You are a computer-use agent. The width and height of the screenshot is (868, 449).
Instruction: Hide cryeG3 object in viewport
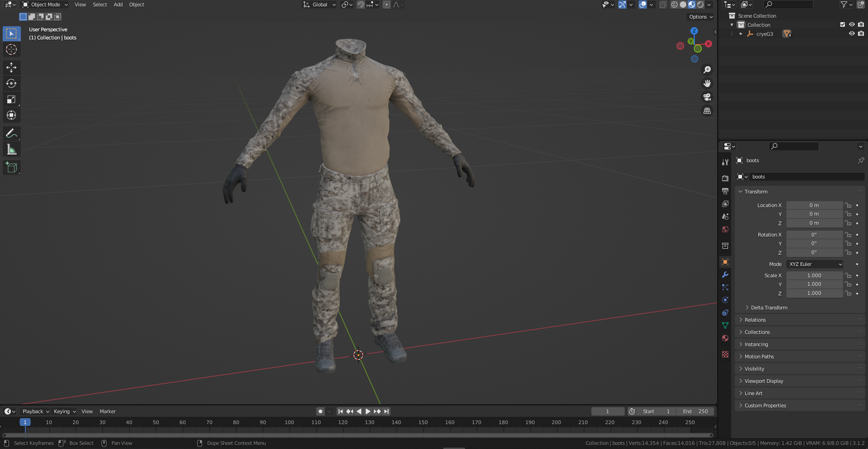tap(851, 34)
